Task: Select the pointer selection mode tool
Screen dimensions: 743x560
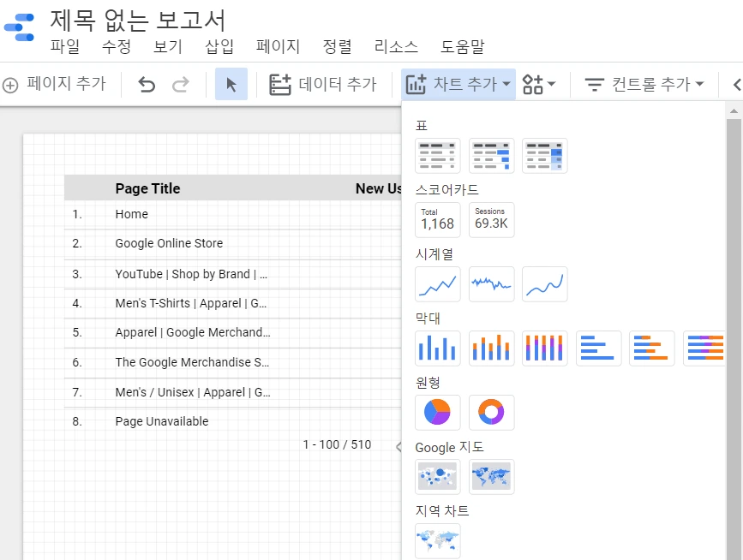Action: (231, 84)
